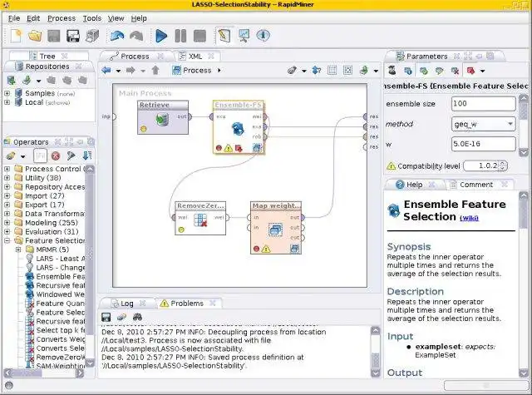Expand the MRMR (5) subfolder
532x395 pixels.
[18, 249]
